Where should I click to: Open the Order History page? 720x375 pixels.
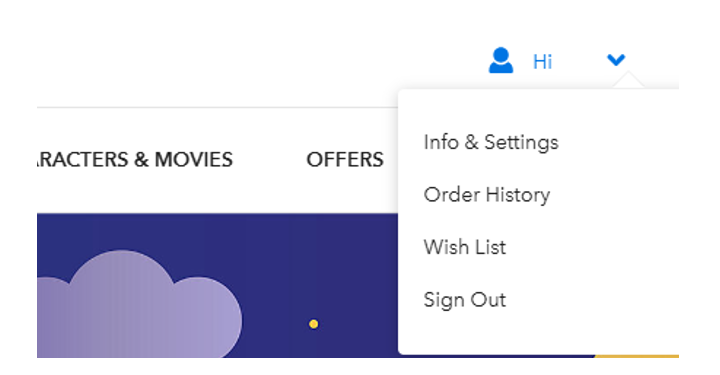point(487,195)
